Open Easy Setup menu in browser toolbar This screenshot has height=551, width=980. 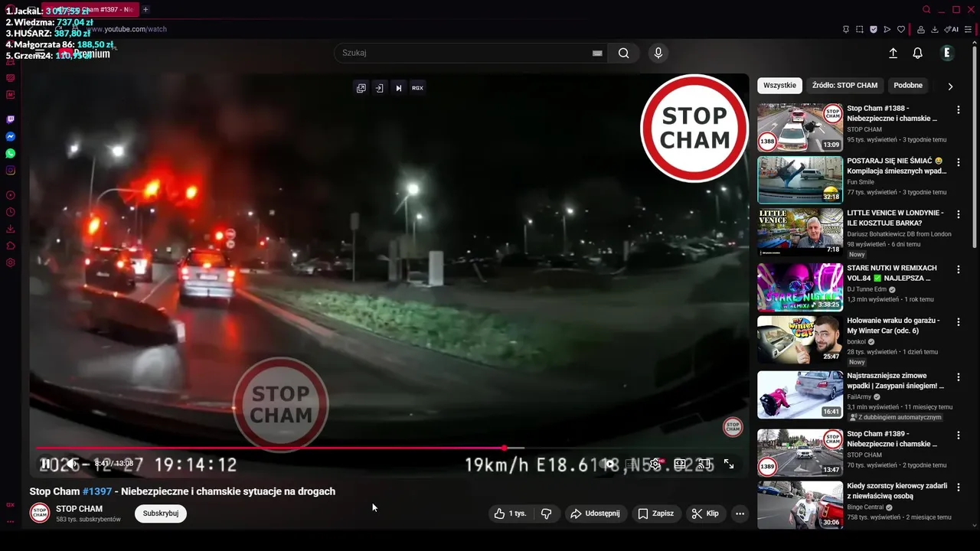[969, 30]
